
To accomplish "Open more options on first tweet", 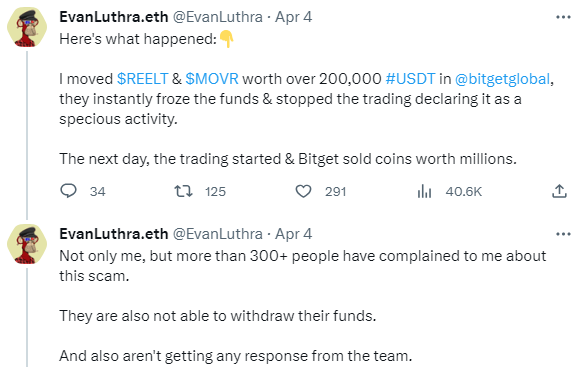I will 563,17.
